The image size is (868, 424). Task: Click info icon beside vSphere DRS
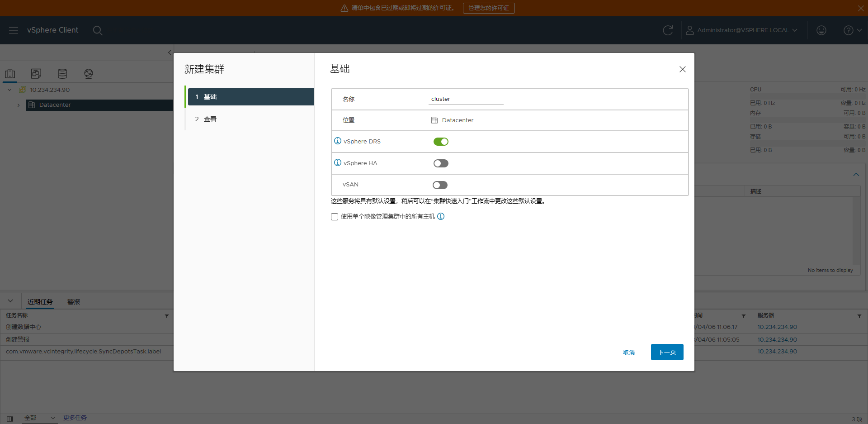tap(338, 141)
